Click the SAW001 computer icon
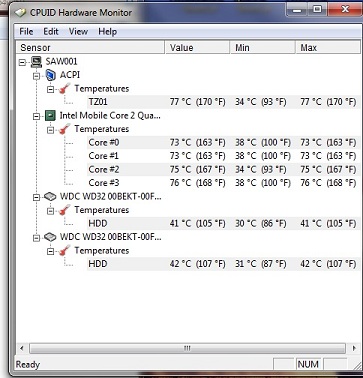363x378 pixels. click(36, 62)
